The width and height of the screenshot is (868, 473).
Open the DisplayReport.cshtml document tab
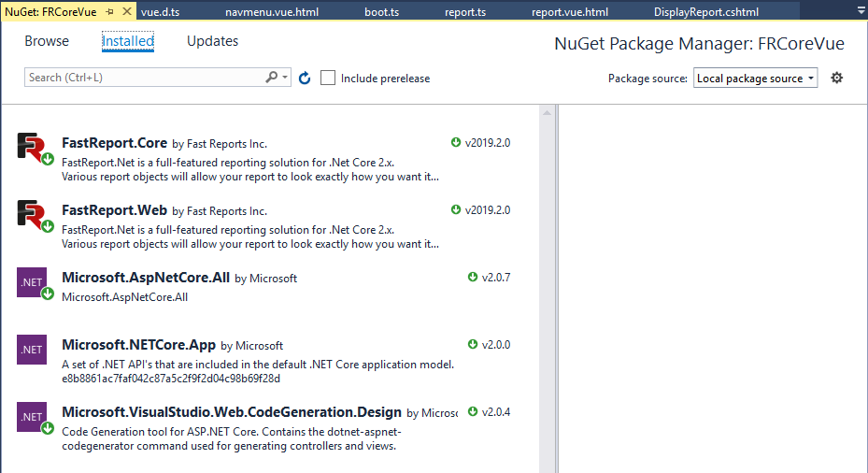(705, 12)
